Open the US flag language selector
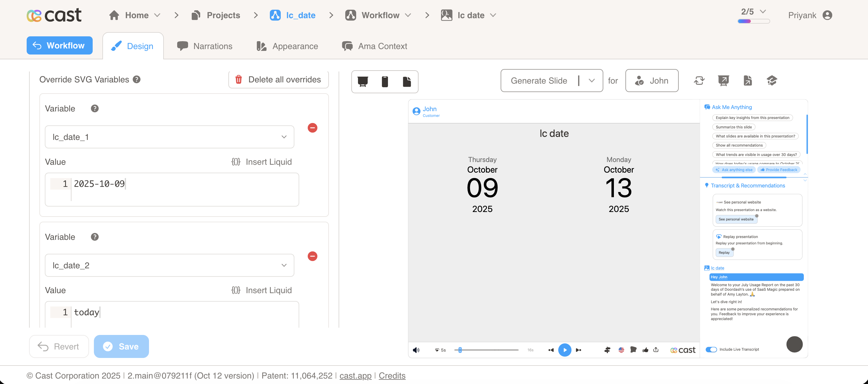Screen dimensions: 868x384 point(621,350)
